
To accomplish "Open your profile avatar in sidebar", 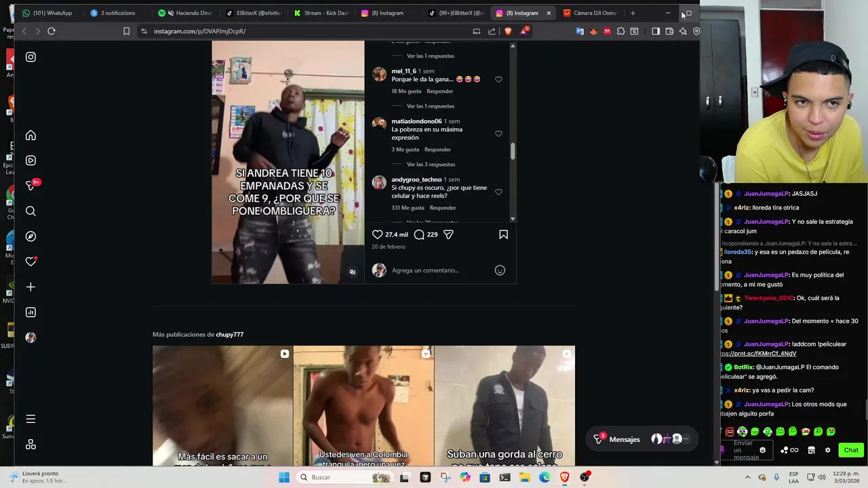I will (31, 338).
